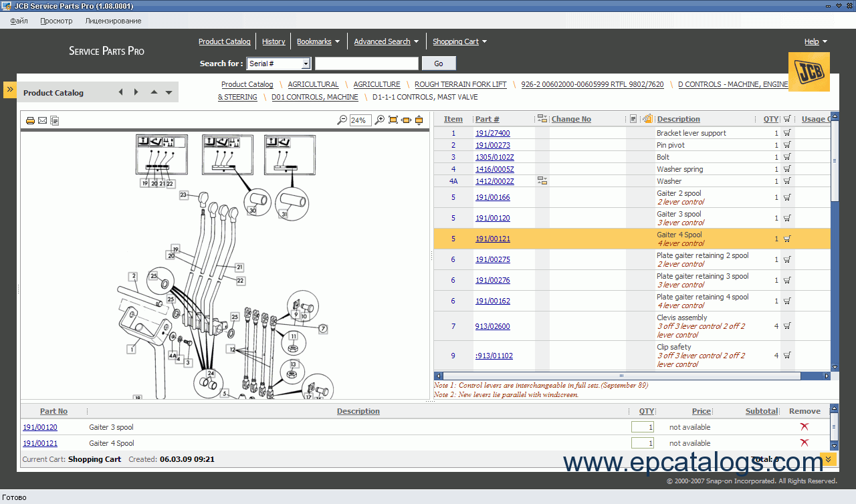Click the parts list horizontal scrollbar

pyautogui.click(x=632, y=376)
